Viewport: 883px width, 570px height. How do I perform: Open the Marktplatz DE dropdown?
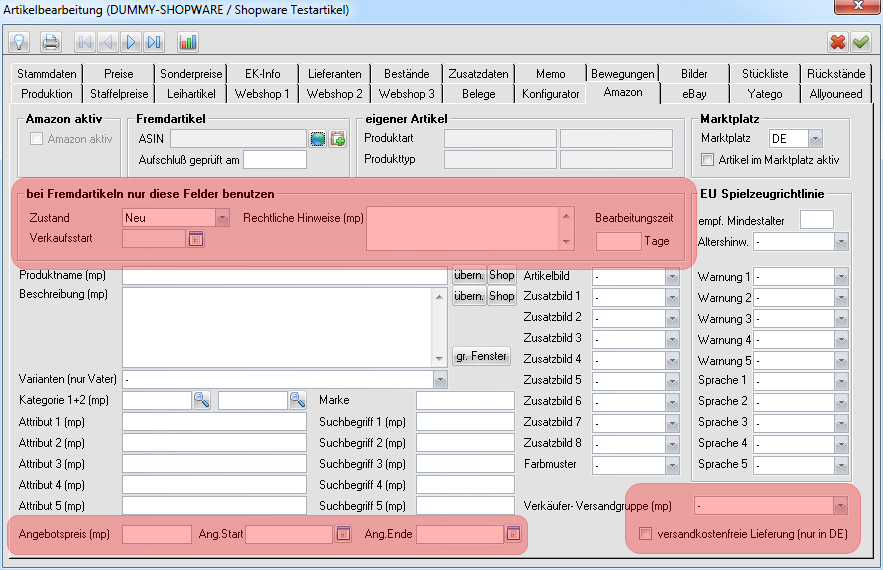click(x=815, y=139)
